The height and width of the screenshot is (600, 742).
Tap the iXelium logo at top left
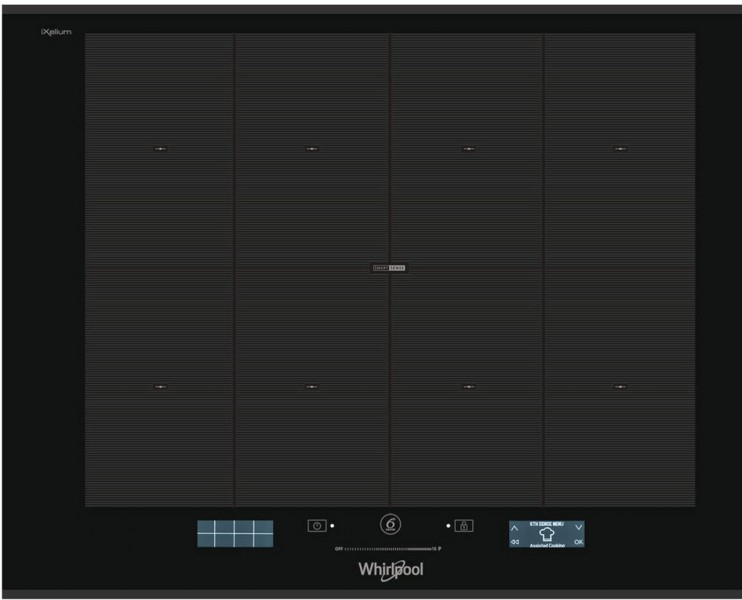tap(56, 32)
